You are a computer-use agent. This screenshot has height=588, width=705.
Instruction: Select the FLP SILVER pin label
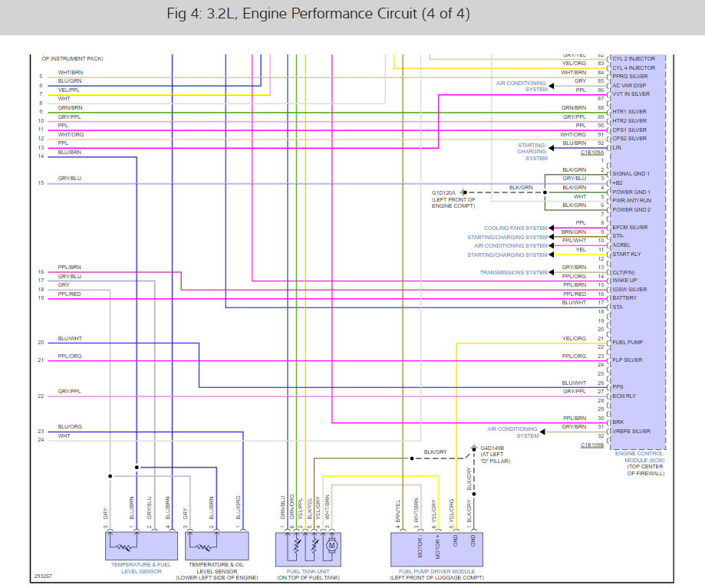tap(628, 360)
